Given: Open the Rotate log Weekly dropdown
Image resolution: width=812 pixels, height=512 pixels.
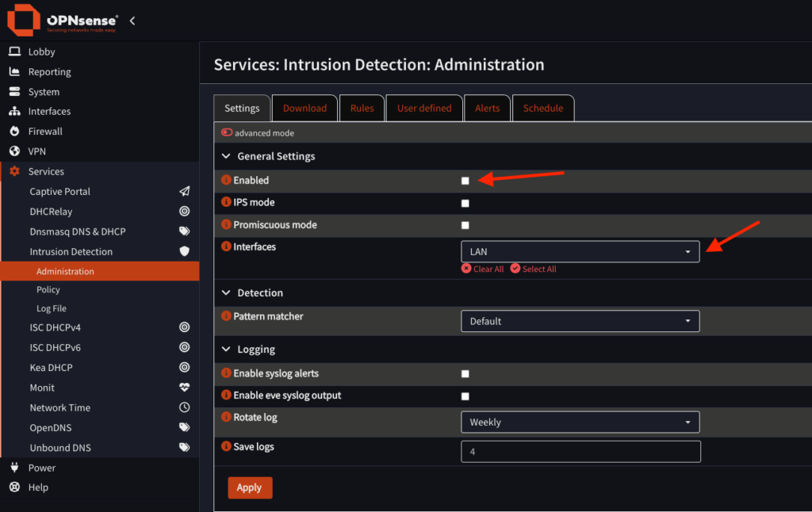Looking at the screenshot, I should point(580,422).
